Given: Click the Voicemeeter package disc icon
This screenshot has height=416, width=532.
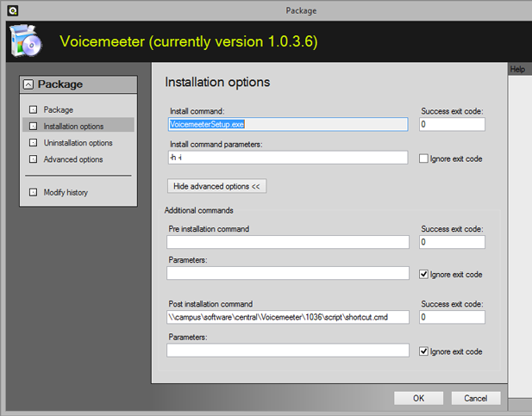Looking at the screenshot, I should (x=25, y=42).
